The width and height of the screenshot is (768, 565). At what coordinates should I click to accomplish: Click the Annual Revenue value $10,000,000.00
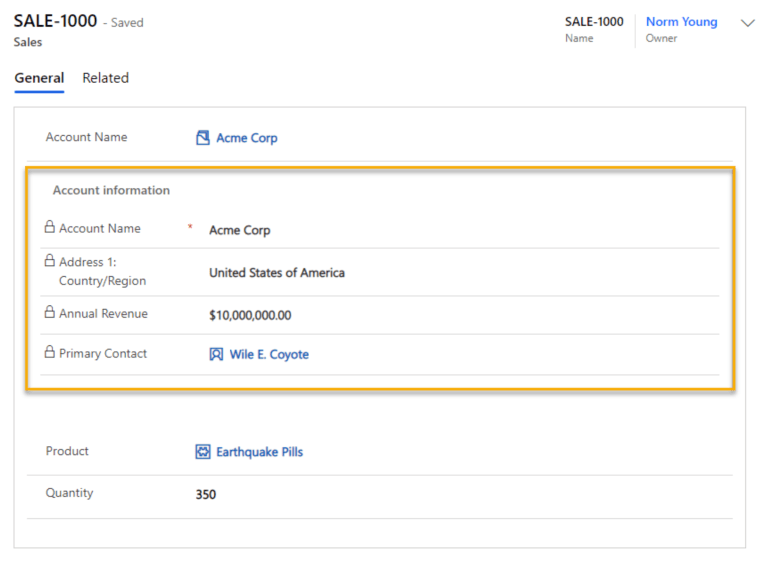pos(250,315)
